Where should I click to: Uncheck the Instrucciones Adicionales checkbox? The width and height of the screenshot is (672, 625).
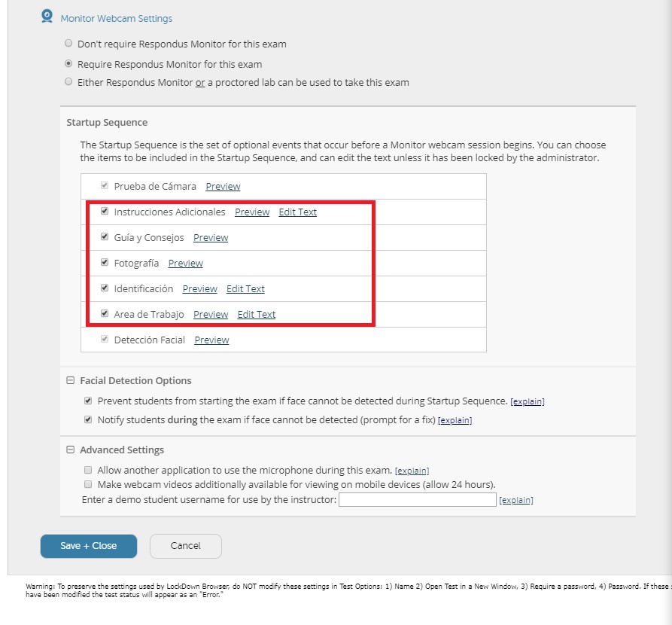(x=105, y=212)
